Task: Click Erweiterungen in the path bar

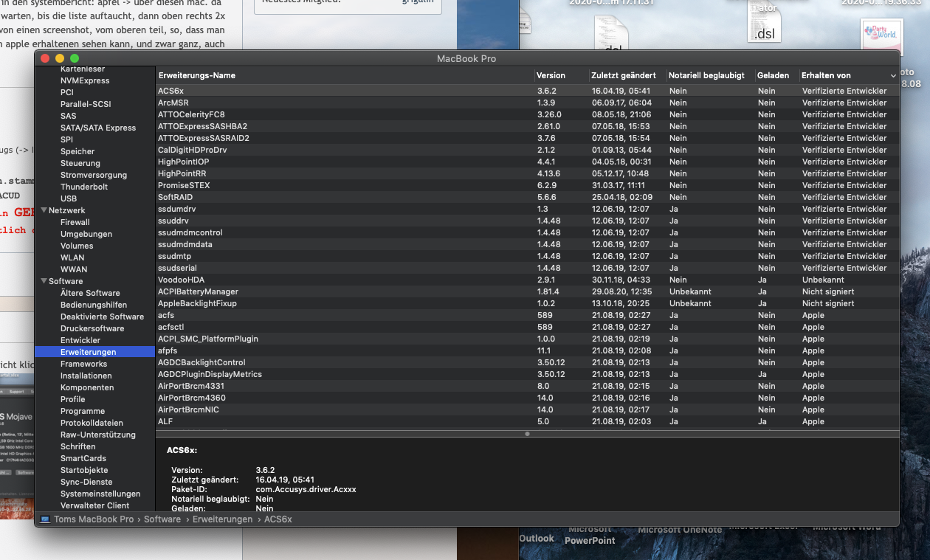Action: point(222,519)
